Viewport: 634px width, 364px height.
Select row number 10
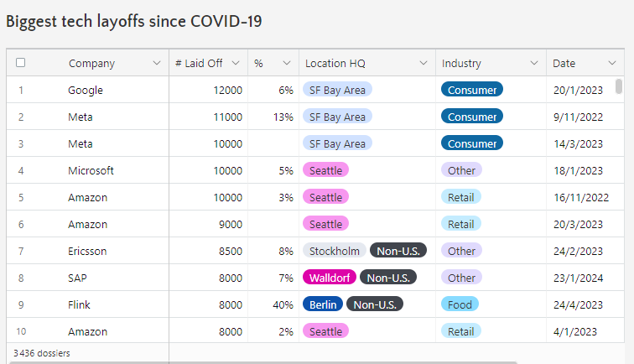point(21,331)
